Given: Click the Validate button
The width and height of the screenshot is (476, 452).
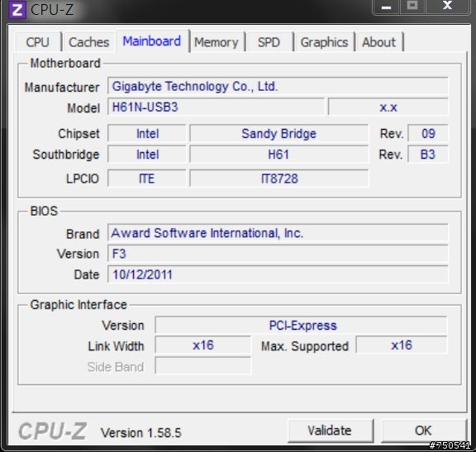Looking at the screenshot, I should [330, 431].
